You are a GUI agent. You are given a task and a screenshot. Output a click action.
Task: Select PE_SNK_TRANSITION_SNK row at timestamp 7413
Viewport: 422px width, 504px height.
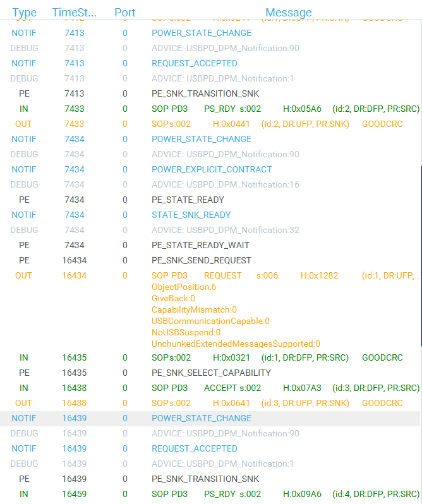[210, 93]
